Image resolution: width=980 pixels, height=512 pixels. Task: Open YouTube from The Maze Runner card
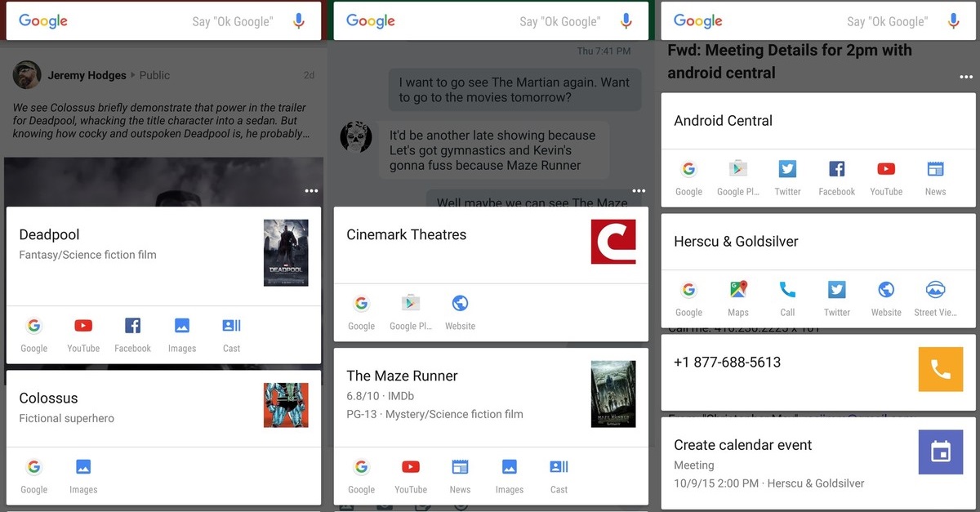pyautogui.click(x=411, y=476)
